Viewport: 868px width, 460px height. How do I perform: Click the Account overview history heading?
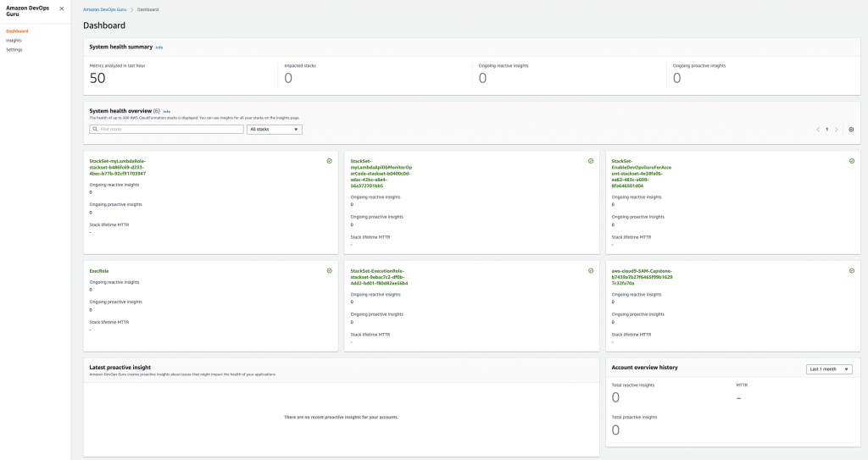[644, 368]
